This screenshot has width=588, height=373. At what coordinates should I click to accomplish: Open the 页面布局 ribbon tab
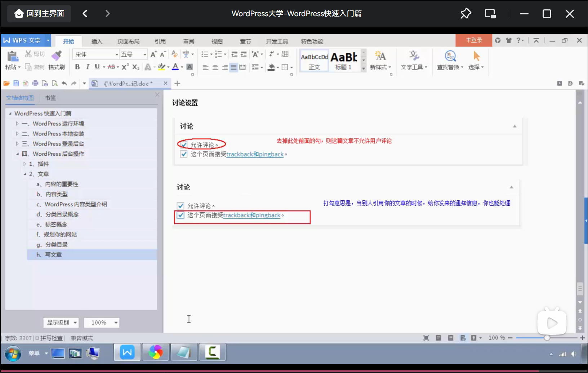click(128, 41)
